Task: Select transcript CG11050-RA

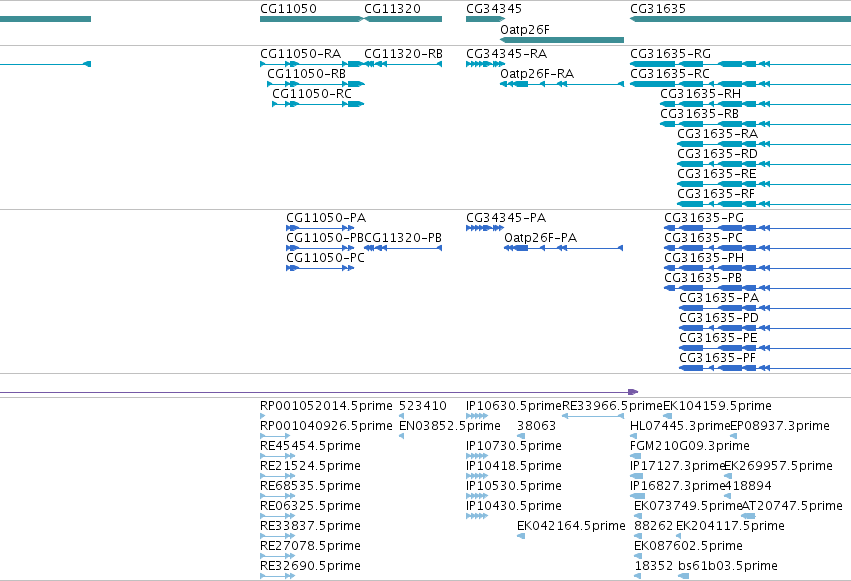Action: (x=312, y=64)
